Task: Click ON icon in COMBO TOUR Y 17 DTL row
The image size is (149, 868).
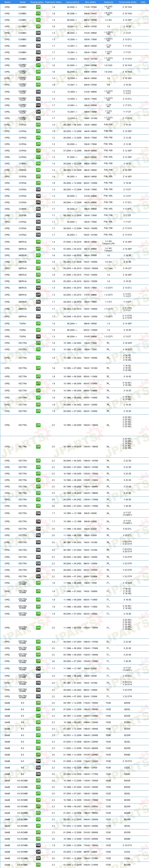Action: (38, 105)
